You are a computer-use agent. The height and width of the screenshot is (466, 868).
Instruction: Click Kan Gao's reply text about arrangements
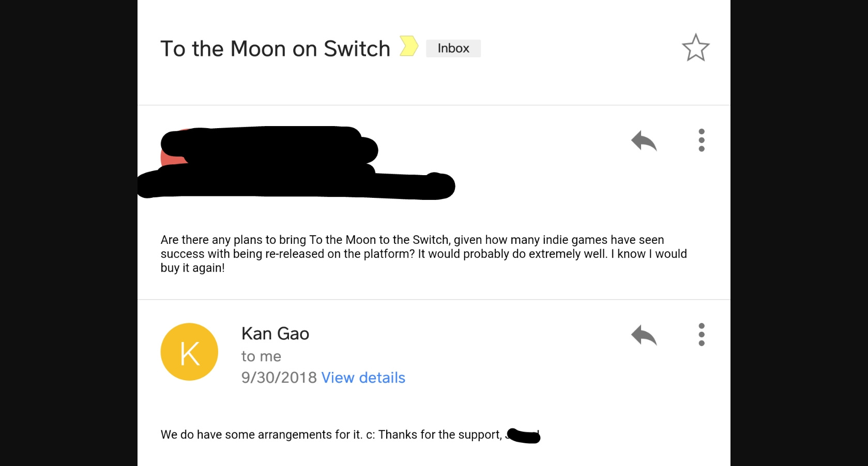tap(331, 434)
